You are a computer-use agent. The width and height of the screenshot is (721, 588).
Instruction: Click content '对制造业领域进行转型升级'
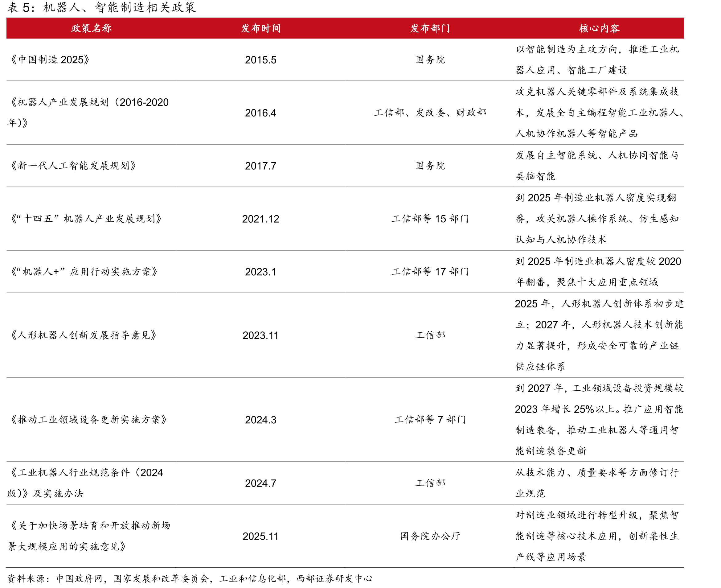[577, 515]
